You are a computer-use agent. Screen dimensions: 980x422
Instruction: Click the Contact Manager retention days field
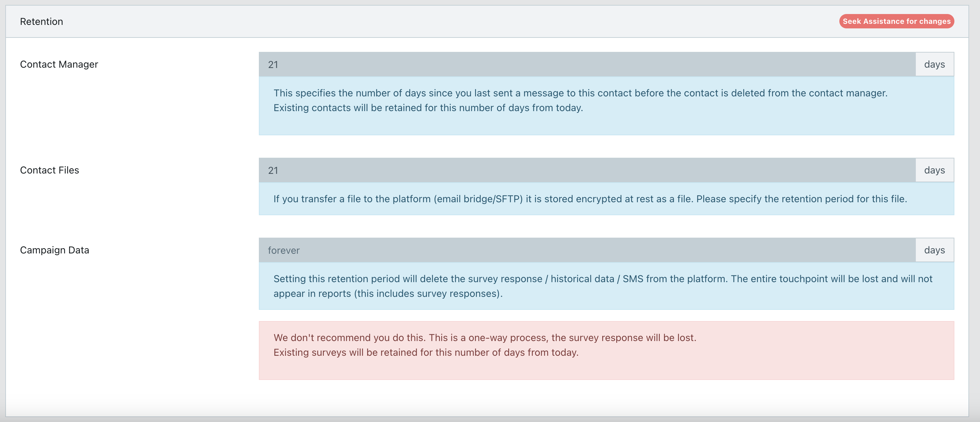pyautogui.click(x=586, y=64)
